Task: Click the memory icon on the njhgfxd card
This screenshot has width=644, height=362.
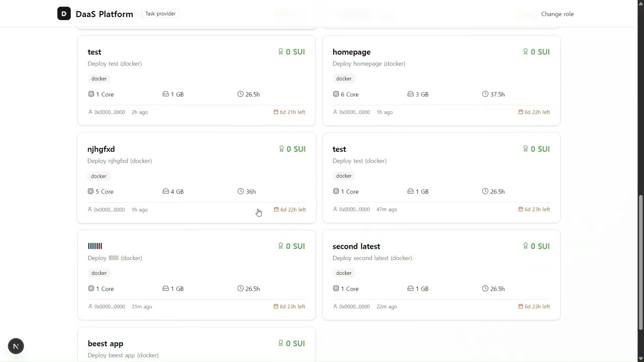Action: (x=166, y=192)
